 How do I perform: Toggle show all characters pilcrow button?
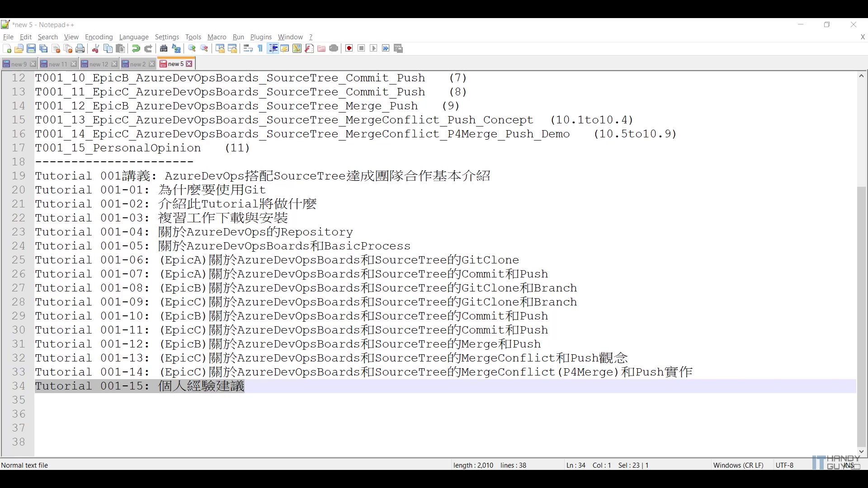click(x=260, y=49)
